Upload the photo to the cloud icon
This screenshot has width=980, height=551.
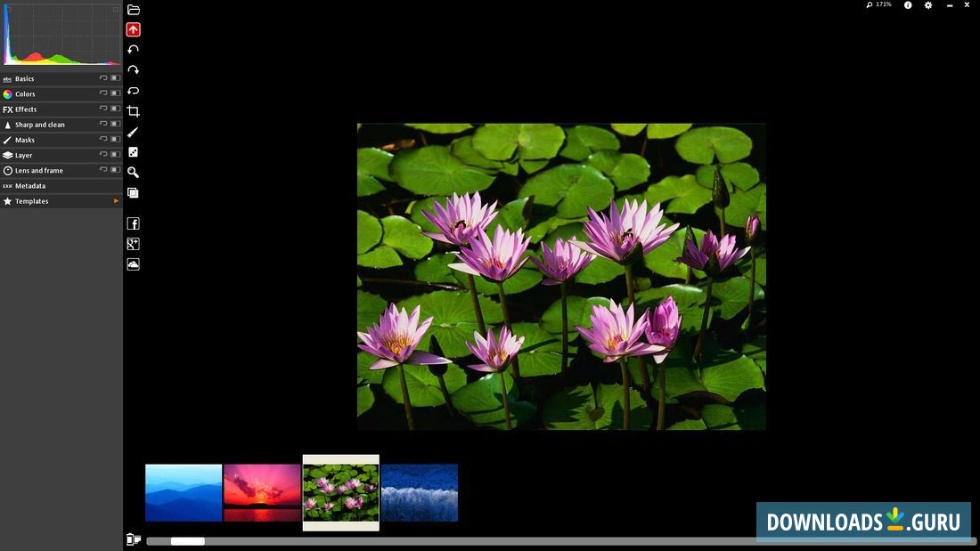pyautogui.click(x=133, y=264)
